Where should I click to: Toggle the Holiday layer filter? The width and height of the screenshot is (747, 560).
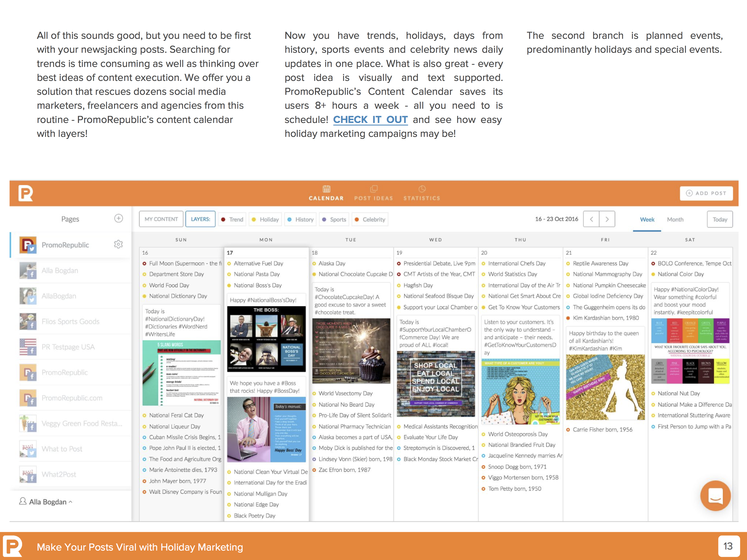(x=265, y=220)
